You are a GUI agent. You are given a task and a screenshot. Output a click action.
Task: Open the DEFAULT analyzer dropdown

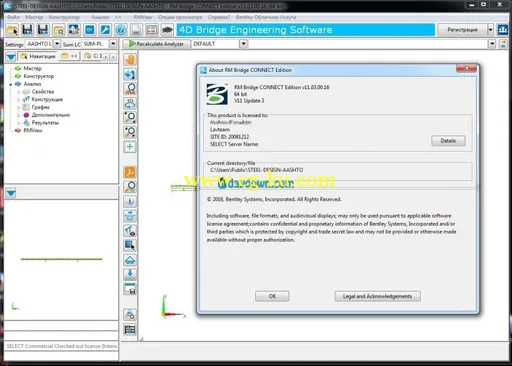pos(243,44)
